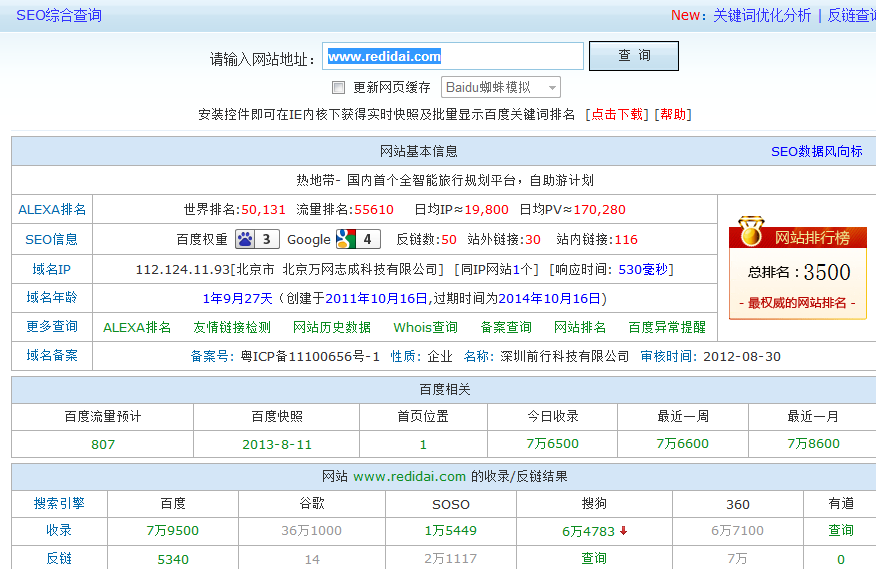Click last month's count 7万8600
876x569 pixels.
click(x=813, y=444)
